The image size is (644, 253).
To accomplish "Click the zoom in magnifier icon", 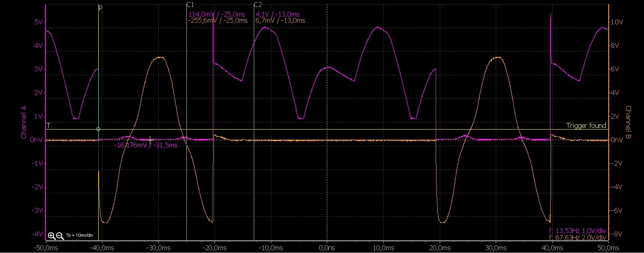I will pyautogui.click(x=52, y=236).
